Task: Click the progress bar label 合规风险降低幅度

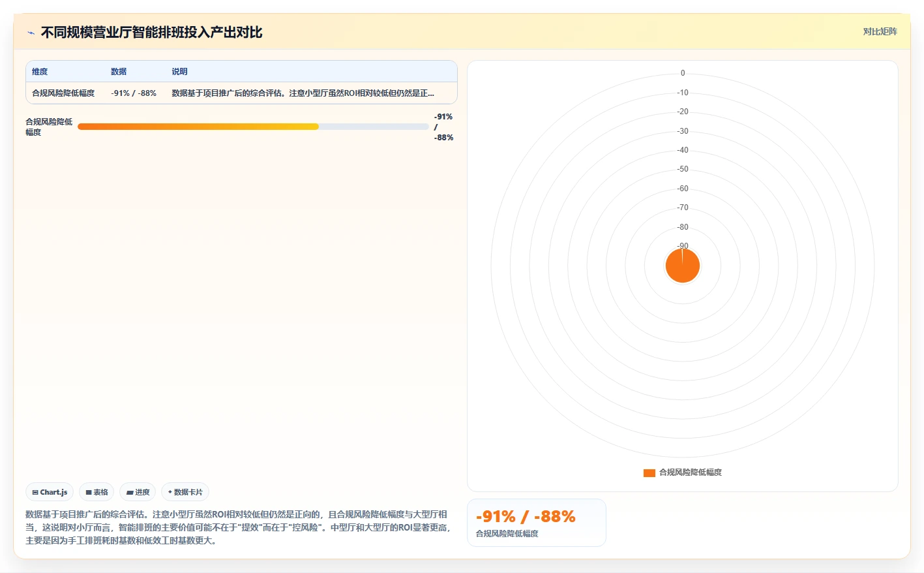Action: 49,127
